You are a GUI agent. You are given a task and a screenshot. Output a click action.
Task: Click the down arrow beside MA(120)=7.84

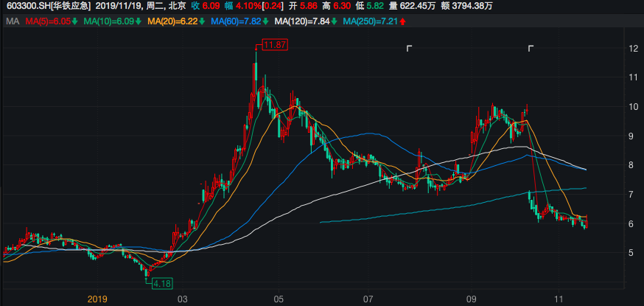coord(336,21)
